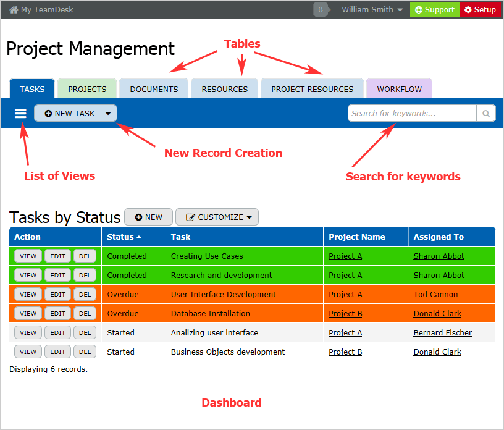
Task: Open the Sharon Abbot link in first row
Action: click(x=439, y=256)
